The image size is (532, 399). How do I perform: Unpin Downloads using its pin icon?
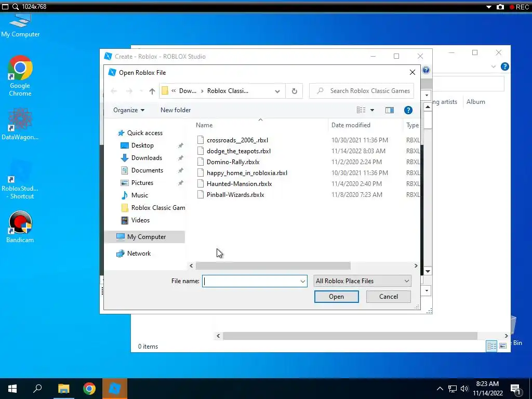click(x=180, y=158)
